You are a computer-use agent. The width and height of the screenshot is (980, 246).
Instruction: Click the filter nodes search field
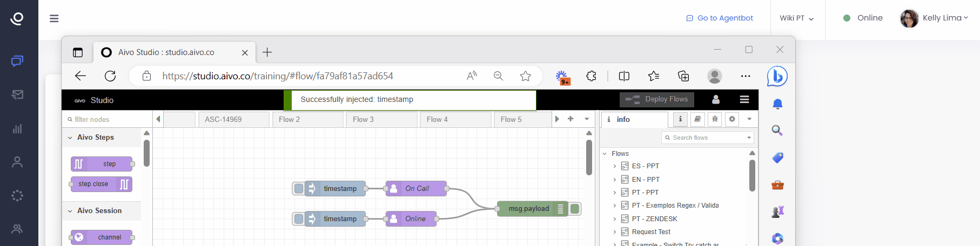108,119
